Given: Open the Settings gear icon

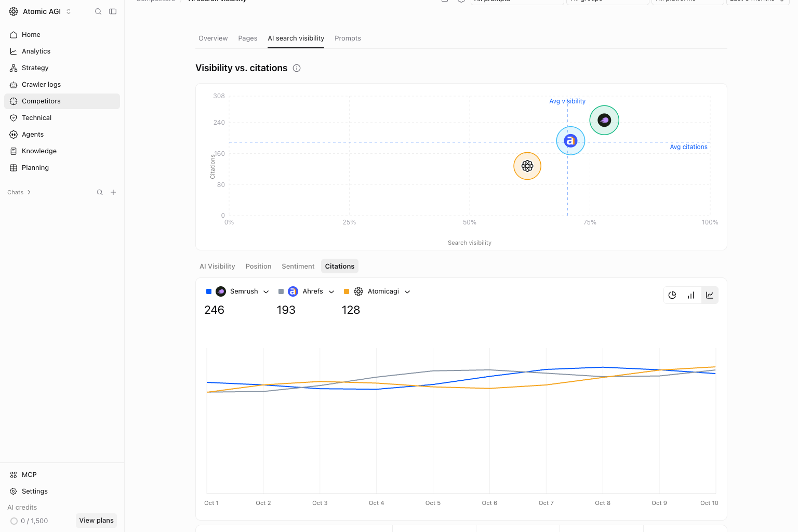Looking at the screenshot, I should (x=14, y=491).
